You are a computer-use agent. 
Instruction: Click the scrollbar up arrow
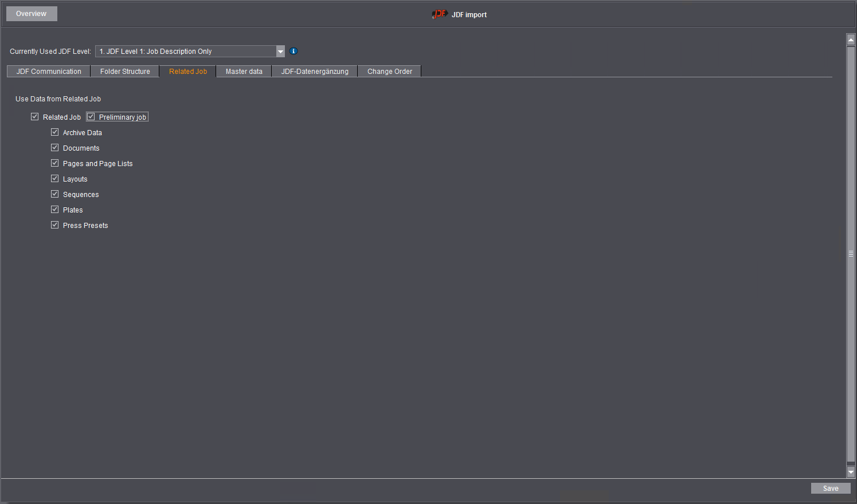[850, 38]
